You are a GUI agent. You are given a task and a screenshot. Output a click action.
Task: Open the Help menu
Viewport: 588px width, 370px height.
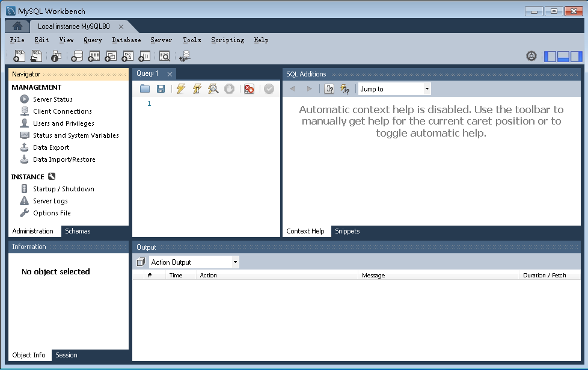tap(261, 40)
